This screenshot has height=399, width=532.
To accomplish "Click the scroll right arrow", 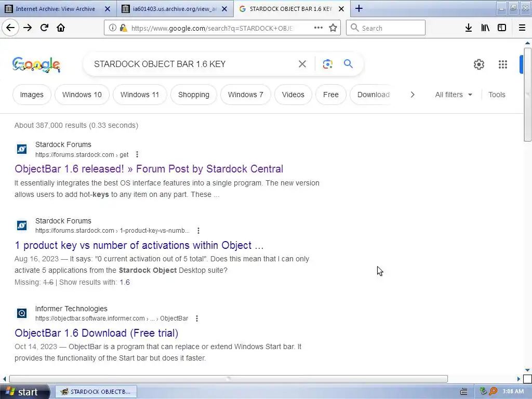I will pos(519,379).
